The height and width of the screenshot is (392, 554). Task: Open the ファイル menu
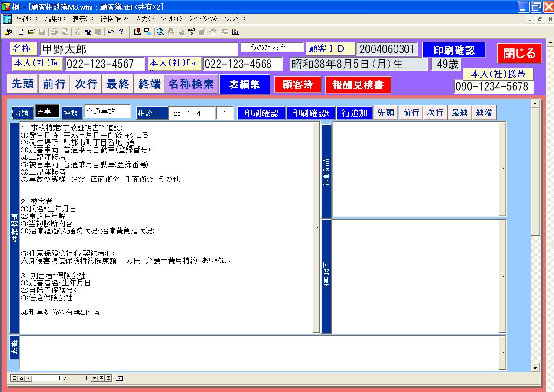(x=26, y=19)
